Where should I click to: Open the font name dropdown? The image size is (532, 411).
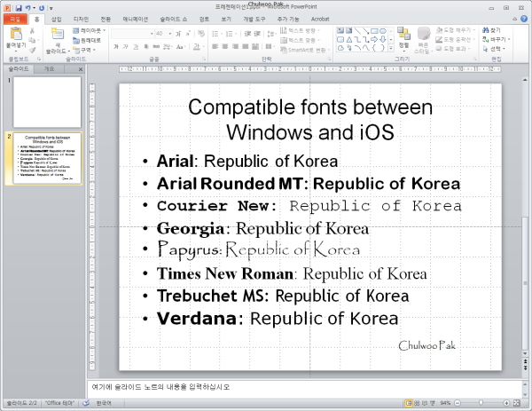(x=152, y=34)
